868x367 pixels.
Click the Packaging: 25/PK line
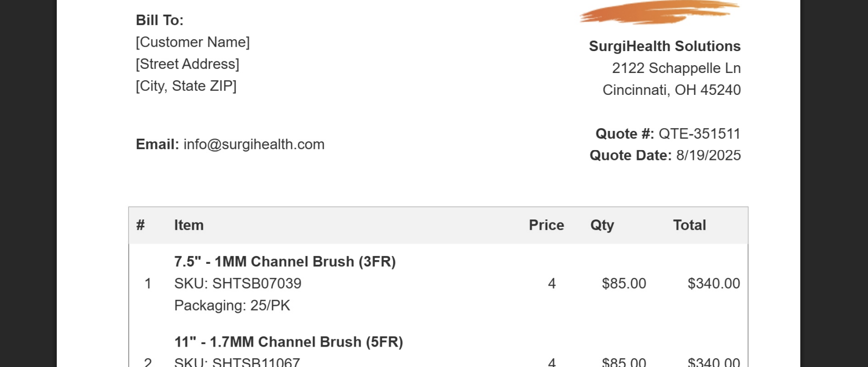232,305
